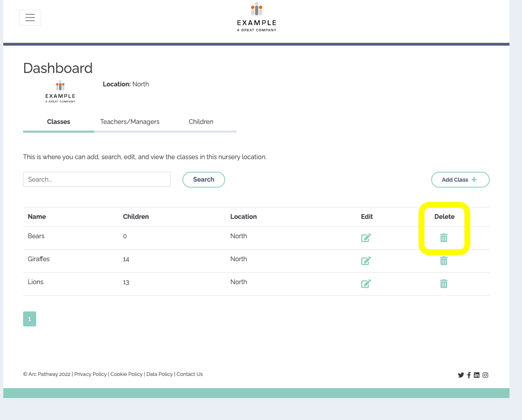This screenshot has width=522, height=420.
Task: Click the Search button
Action: coord(204,179)
